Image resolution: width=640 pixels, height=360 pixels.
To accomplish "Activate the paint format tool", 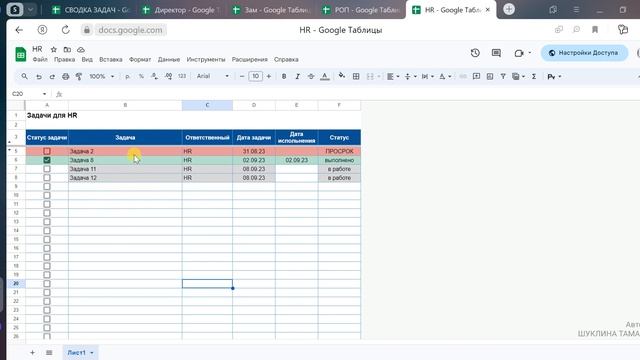I will 79,76.
